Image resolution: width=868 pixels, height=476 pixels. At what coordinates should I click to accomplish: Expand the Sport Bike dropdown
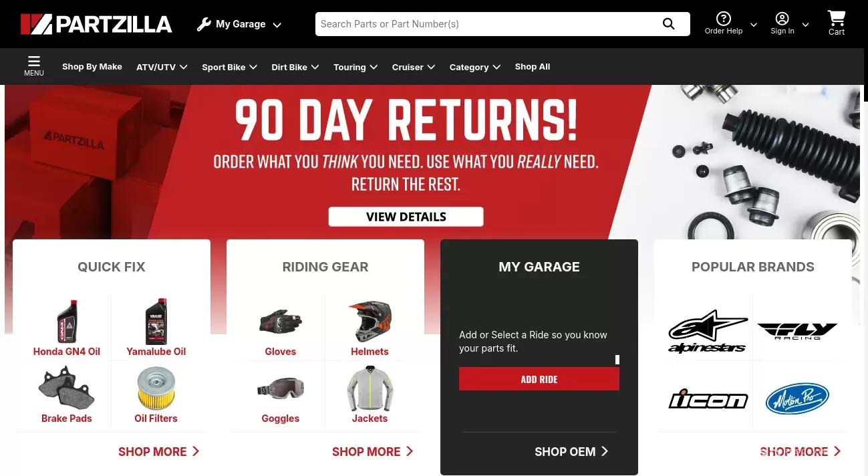[229, 67]
